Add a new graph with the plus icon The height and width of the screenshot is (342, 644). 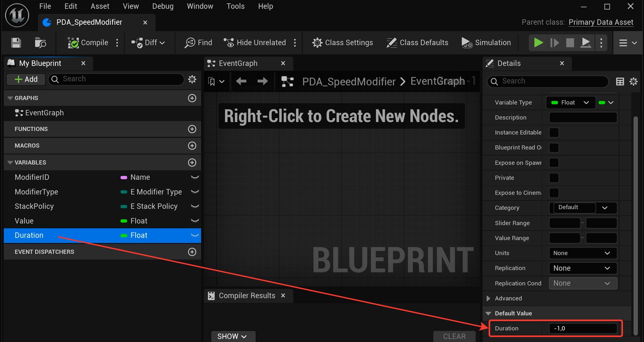pyautogui.click(x=192, y=98)
